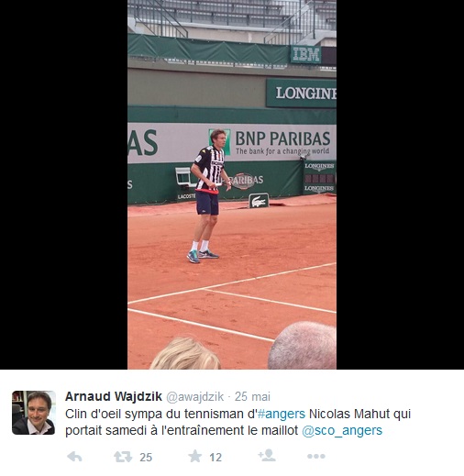Click the @awajdzik handle
This screenshot has height=476, width=464.
[x=195, y=396]
